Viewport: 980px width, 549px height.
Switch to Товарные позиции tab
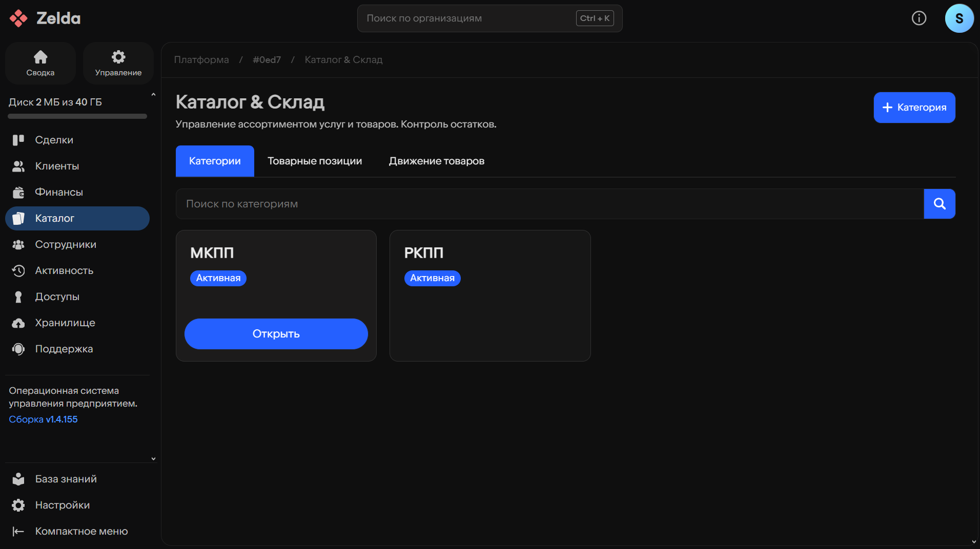click(x=314, y=161)
